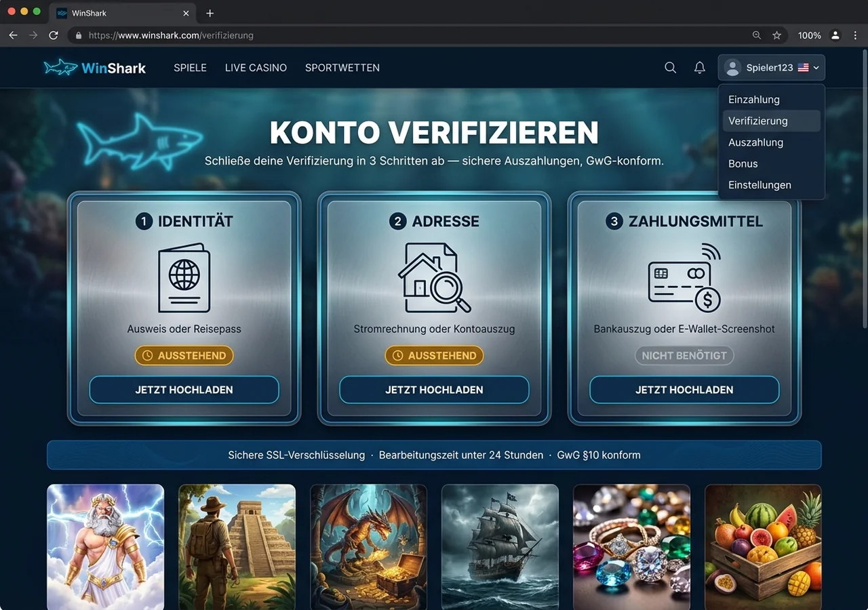Click the house document icon in Adresse card
The height and width of the screenshot is (610, 868).
coord(434,278)
